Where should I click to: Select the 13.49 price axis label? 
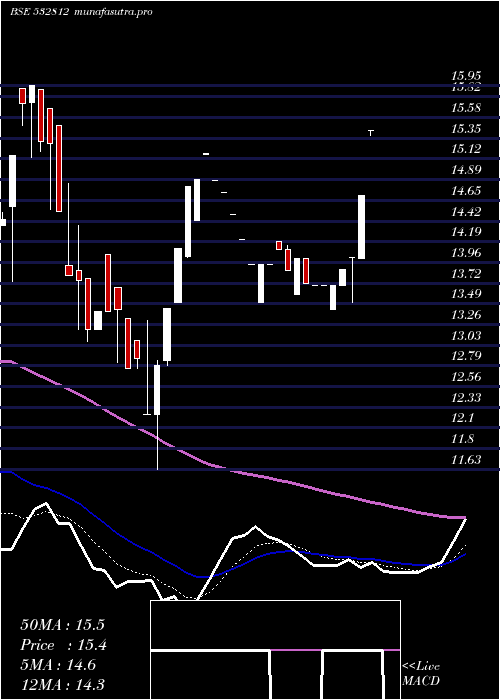pos(466,294)
